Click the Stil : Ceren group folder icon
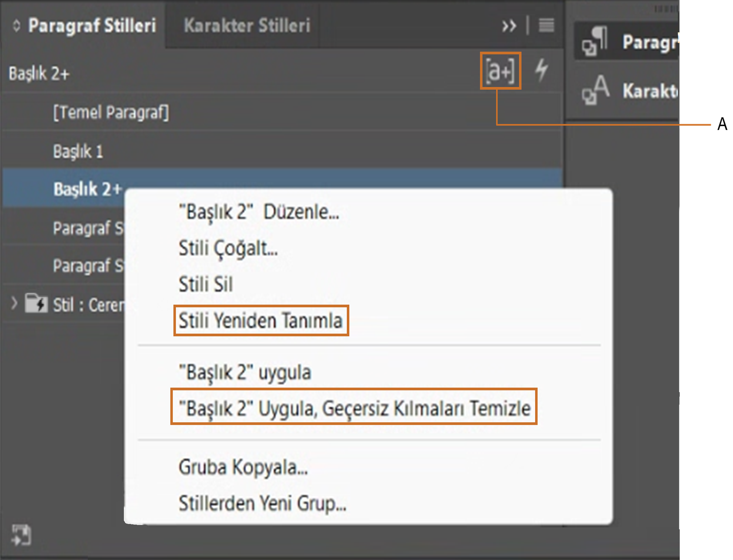Screen dimensions: 733x560 (x=36, y=304)
